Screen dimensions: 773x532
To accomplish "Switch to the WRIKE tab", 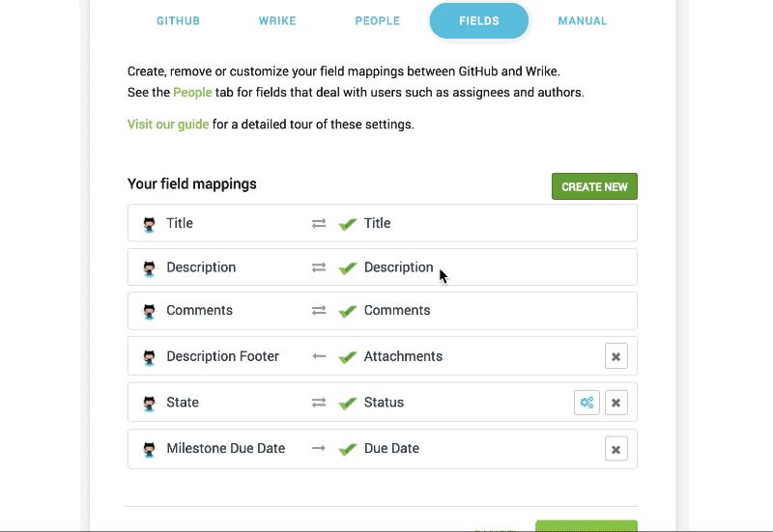I will (x=277, y=20).
